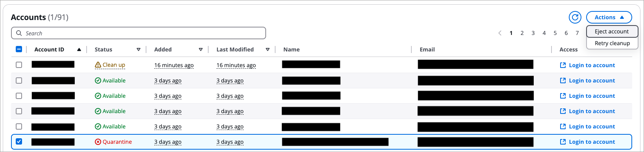Click the Name column header
Image resolution: width=644 pixels, height=152 pixels.
[291, 49]
